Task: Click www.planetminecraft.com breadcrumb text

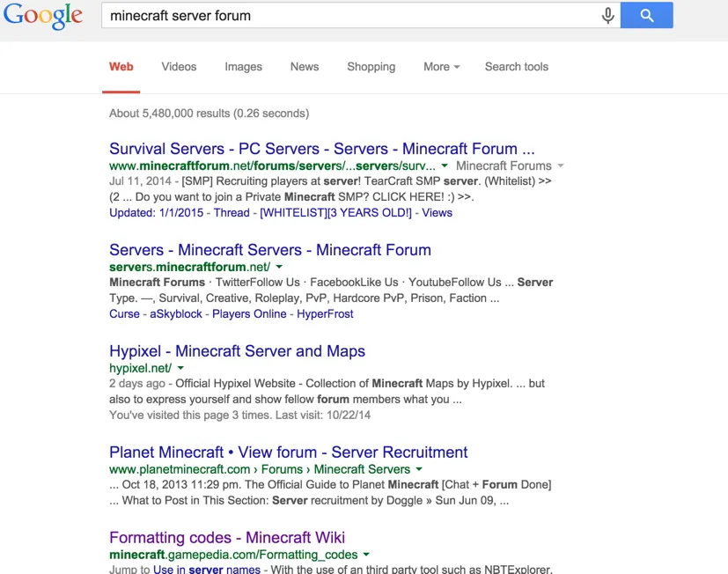Action: (180, 469)
